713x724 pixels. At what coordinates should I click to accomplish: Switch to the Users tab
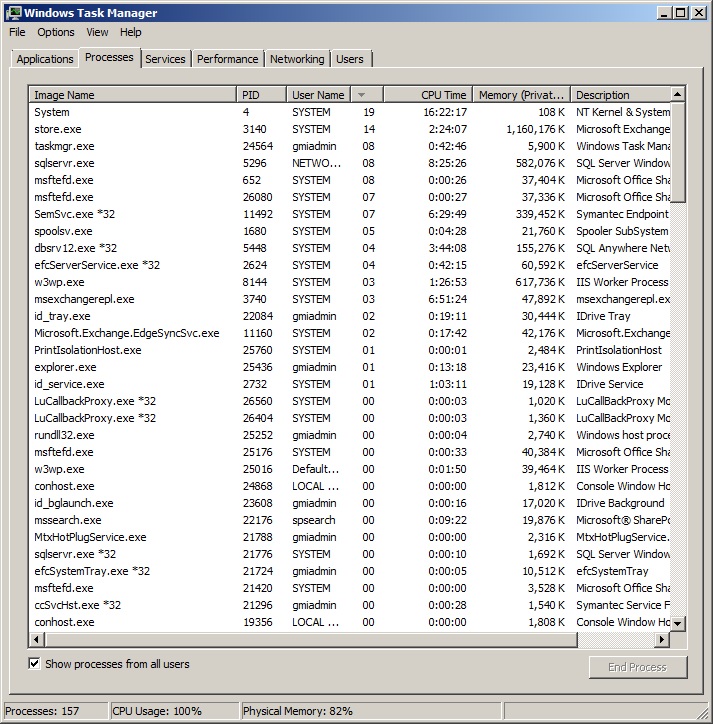[350, 59]
